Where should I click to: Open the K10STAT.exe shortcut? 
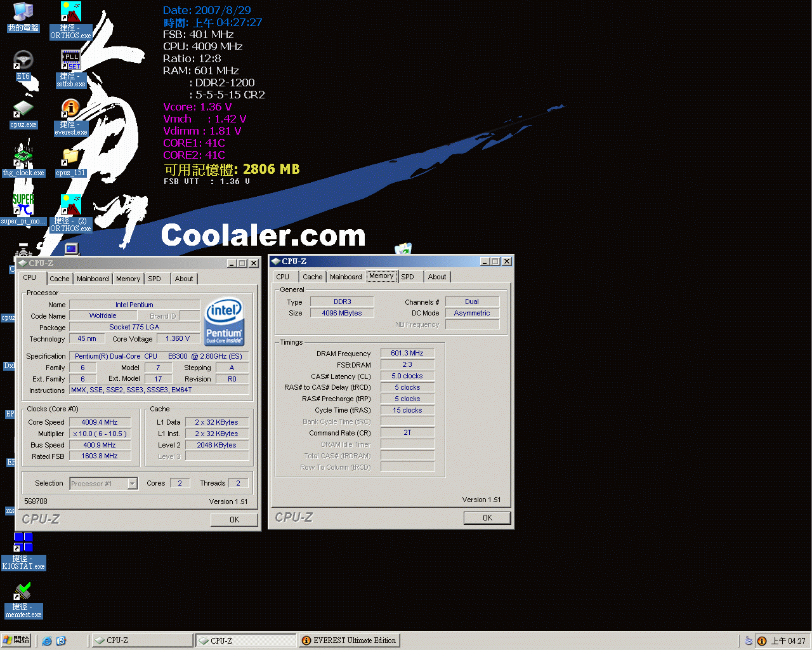pos(23,551)
